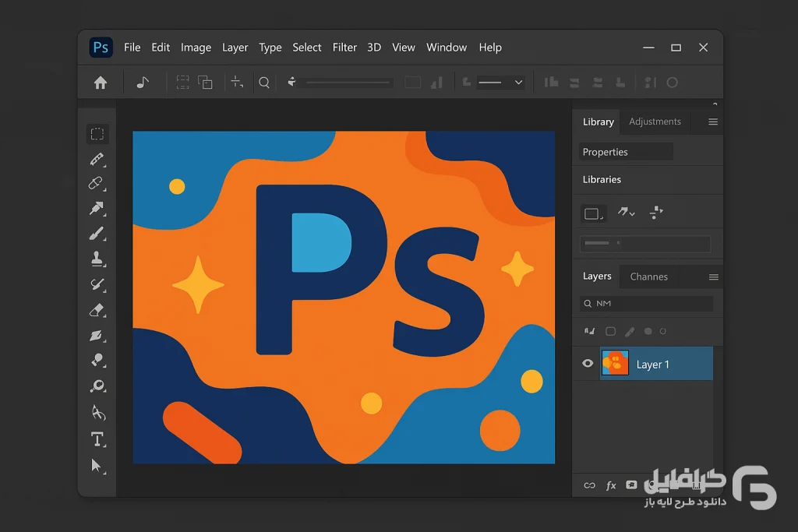The width and height of the screenshot is (798, 532).
Task: Open the Help menu
Action: (x=490, y=48)
